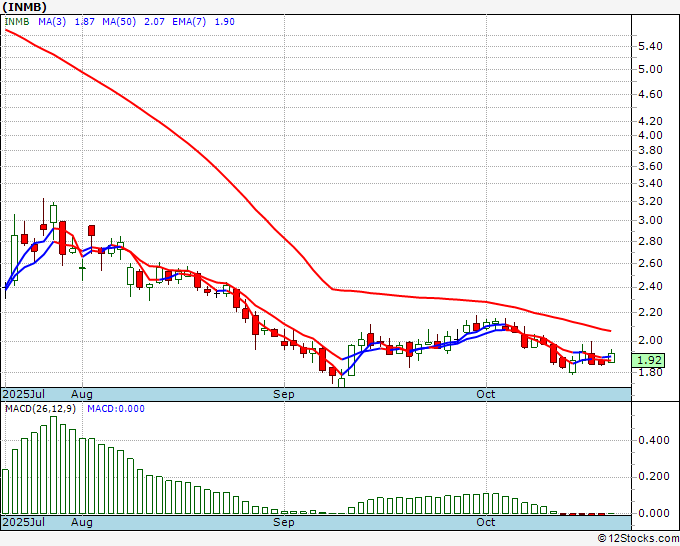Click the last green candlestick on the chart
This screenshot has width=680, height=546.
point(611,357)
